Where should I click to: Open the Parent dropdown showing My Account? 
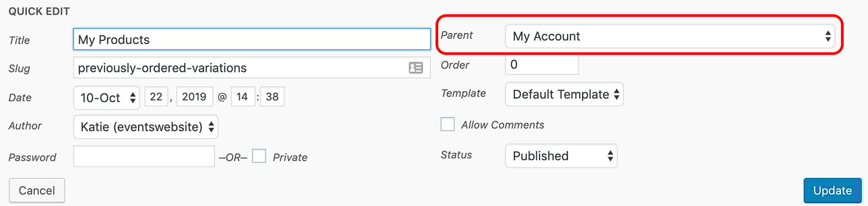pyautogui.click(x=670, y=36)
